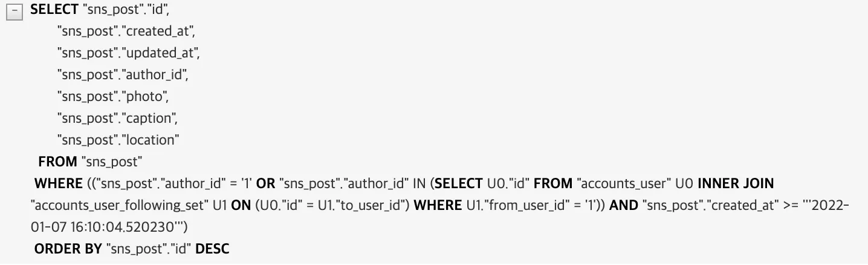The height and width of the screenshot is (265, 868).
Task: Click the U1."from_user_id" condition text
Action: (517, 205)
